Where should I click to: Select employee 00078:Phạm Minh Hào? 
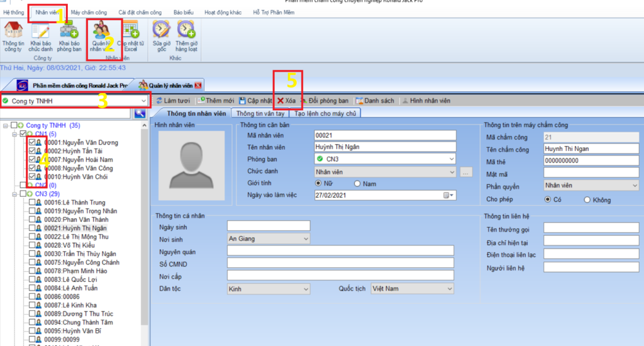(x=75, y=271)
